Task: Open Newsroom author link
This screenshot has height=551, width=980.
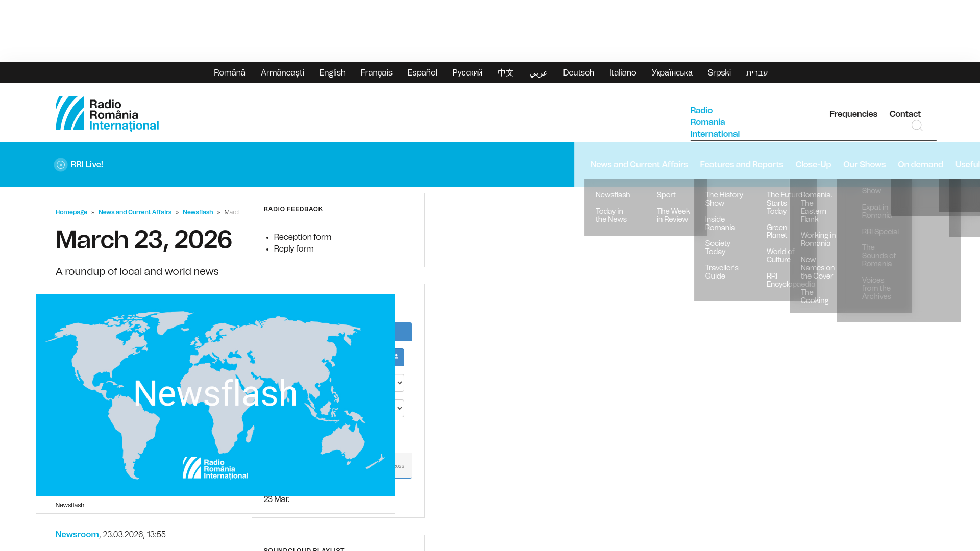Action: [x=77, y=534]
